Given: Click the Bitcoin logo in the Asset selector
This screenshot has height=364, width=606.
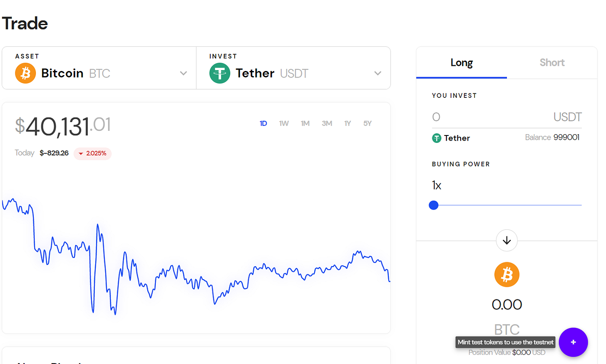Looking at the screenshot, I should 25,73.
